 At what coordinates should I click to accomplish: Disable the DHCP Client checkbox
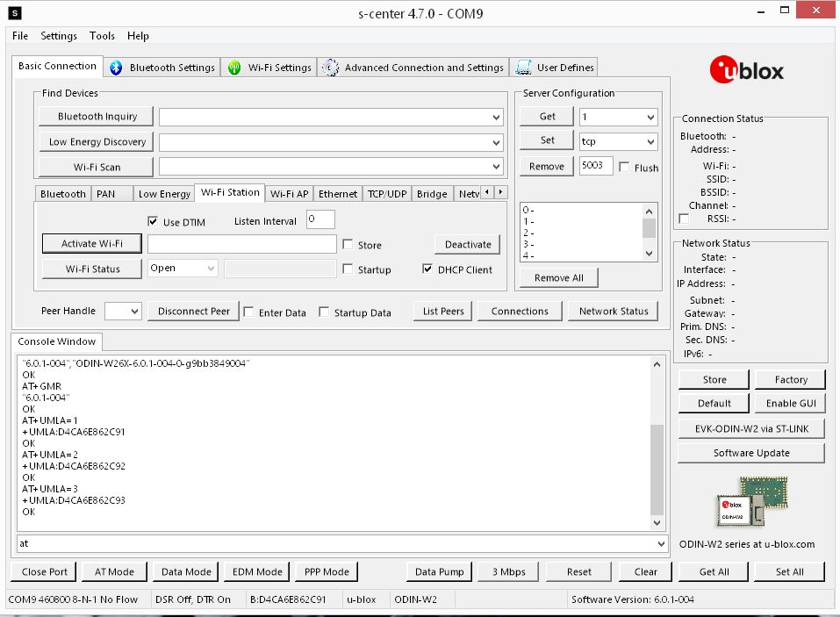428,269
